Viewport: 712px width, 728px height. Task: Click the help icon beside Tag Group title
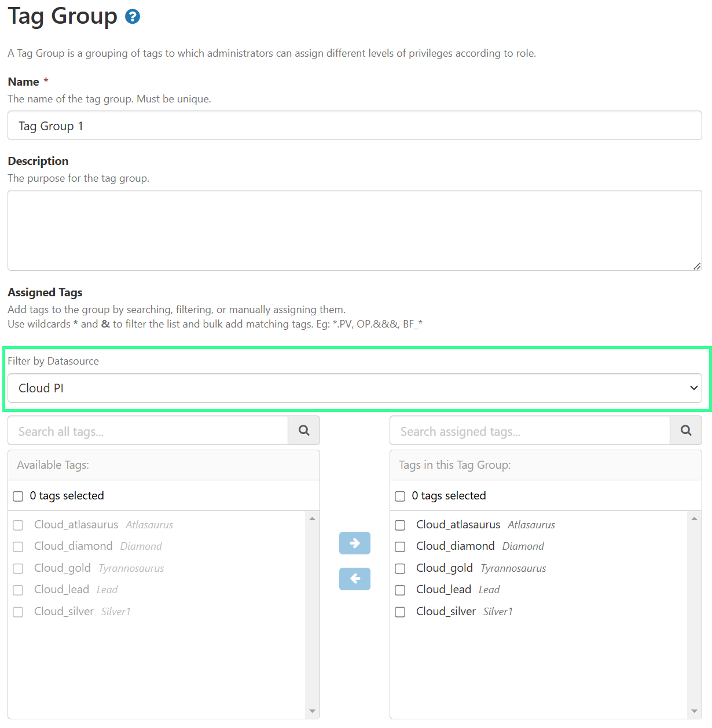point(133,16)
